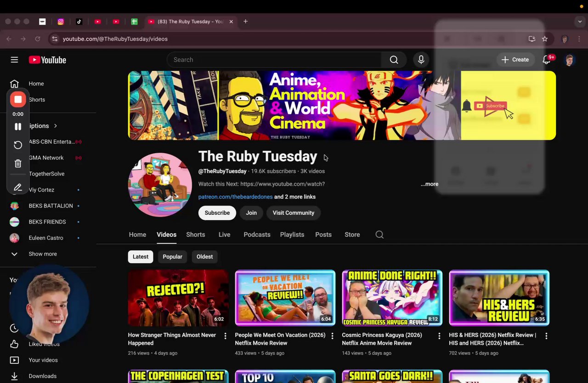
Task: Open the Posts tab
Action: [x=323, y=234]
